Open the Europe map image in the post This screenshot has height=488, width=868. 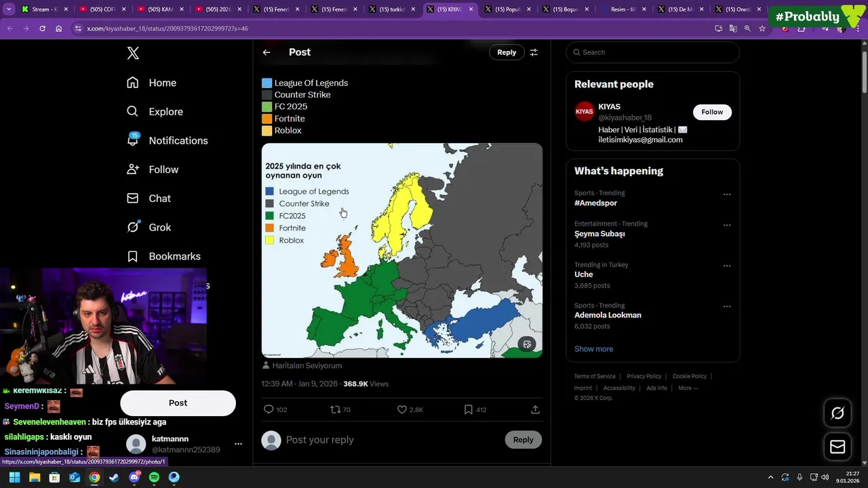(x=401, y=250)
